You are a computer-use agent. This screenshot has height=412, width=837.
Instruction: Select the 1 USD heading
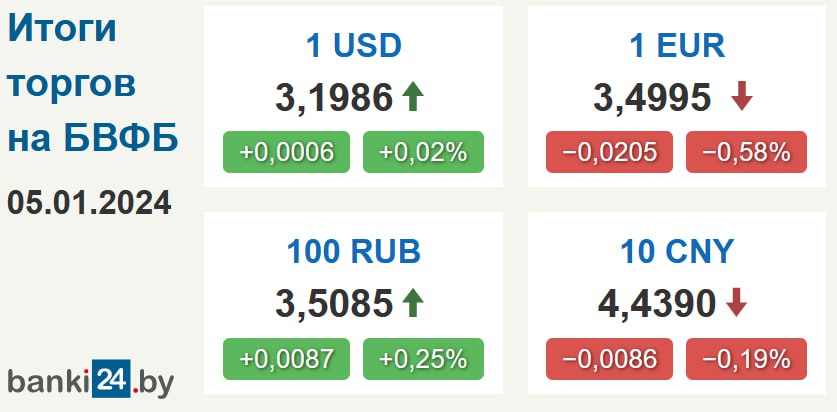point(353,45)
